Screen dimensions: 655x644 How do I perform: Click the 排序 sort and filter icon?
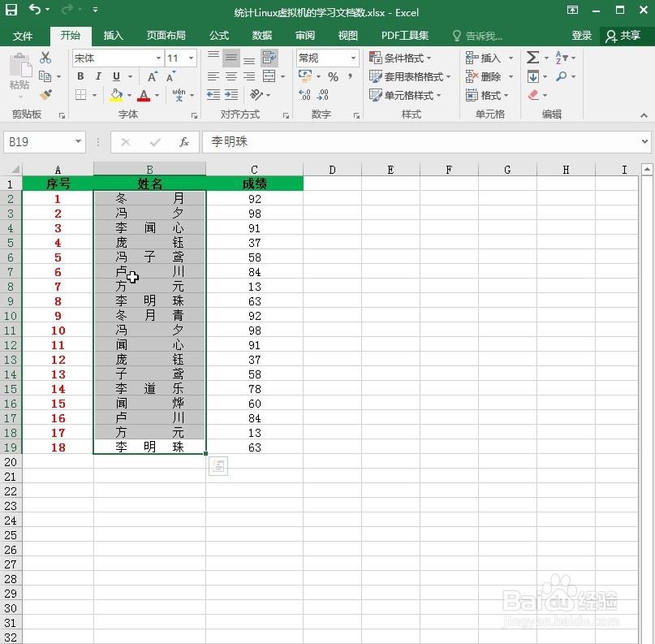(x=560, y=58)
